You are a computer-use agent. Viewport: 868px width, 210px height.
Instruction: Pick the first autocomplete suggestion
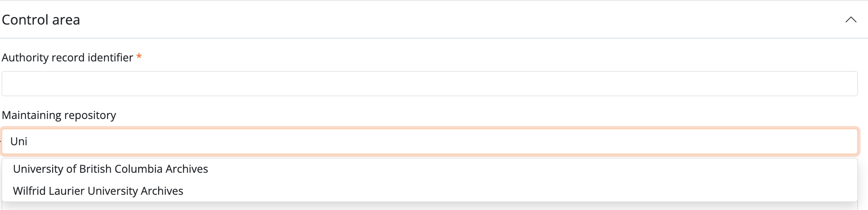tap(111, 169)
